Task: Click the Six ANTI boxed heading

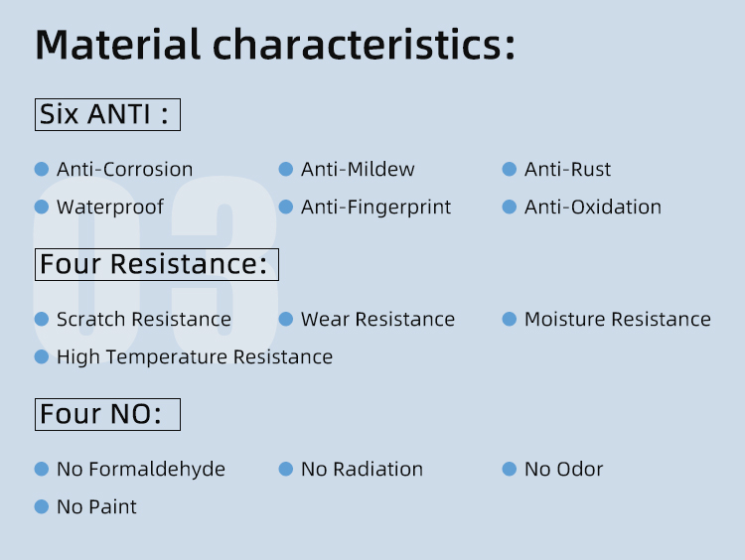Action: (108, 114)
